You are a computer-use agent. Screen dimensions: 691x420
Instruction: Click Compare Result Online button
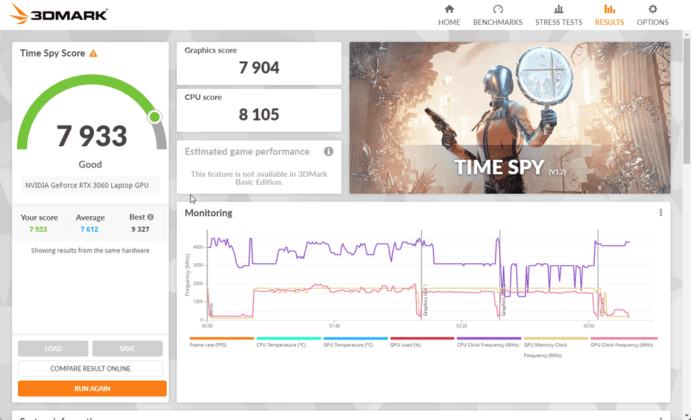point(90,368)
